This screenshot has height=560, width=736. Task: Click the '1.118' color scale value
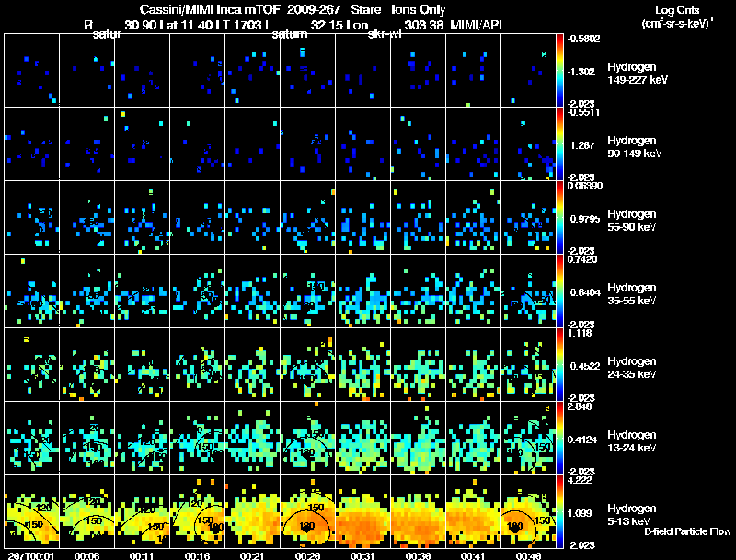[x=580, y=333]
